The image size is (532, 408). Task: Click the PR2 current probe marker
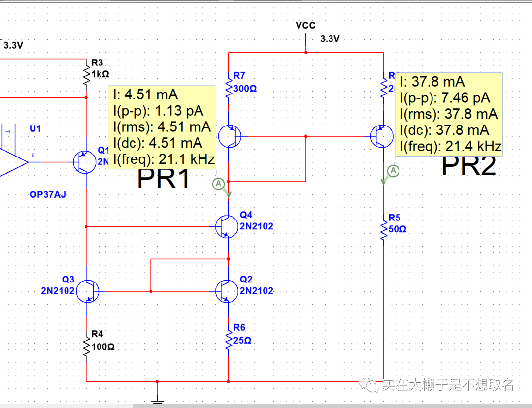(393, 171)
